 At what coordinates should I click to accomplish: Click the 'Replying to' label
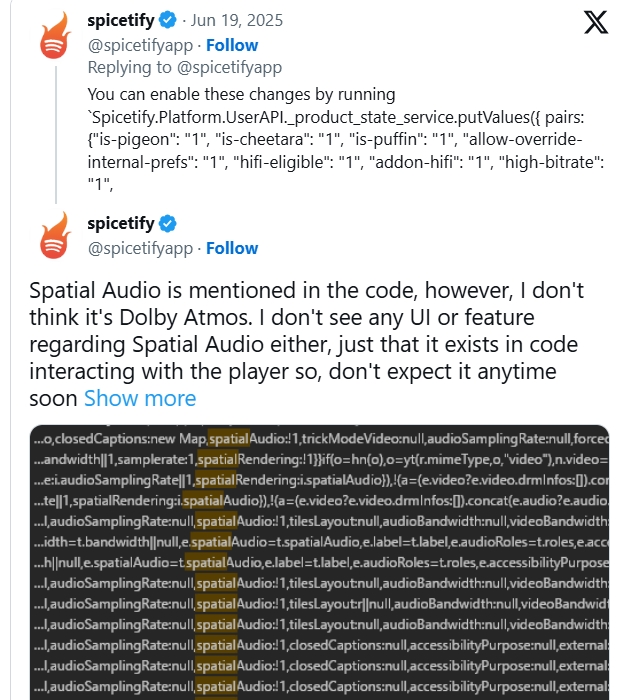point(129,67)
